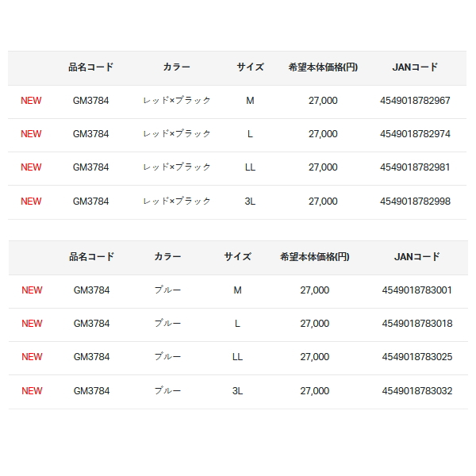Select JAN code 4549018783018
The image size is (476, 476).
pyautogui.click(x=416, y=324)
